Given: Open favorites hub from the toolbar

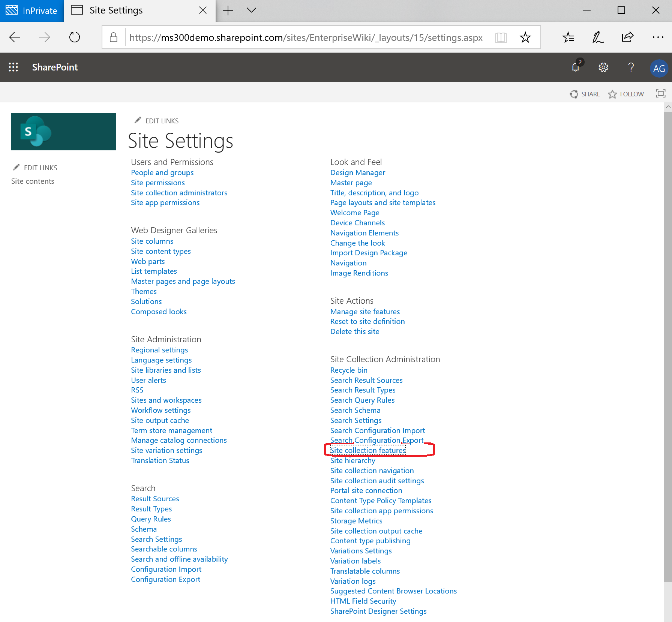Looking at the screenshot, I should click(x=568, y=37).
